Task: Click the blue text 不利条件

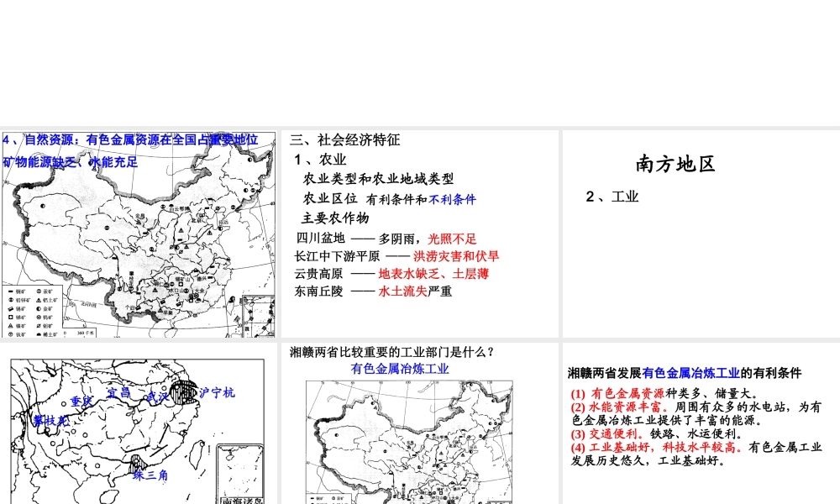Action: (x=452, y=200)
